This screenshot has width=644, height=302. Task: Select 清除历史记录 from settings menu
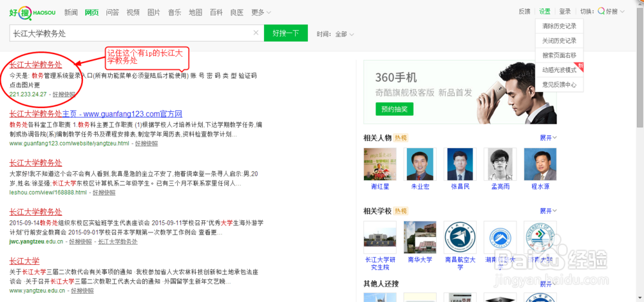click(x=559, y=26)
